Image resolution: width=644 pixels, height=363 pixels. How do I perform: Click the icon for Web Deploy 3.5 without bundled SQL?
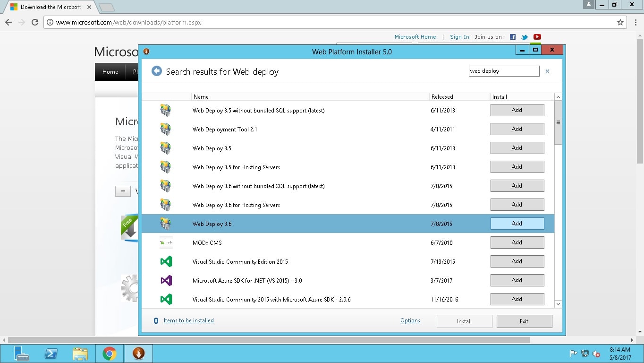165,110
